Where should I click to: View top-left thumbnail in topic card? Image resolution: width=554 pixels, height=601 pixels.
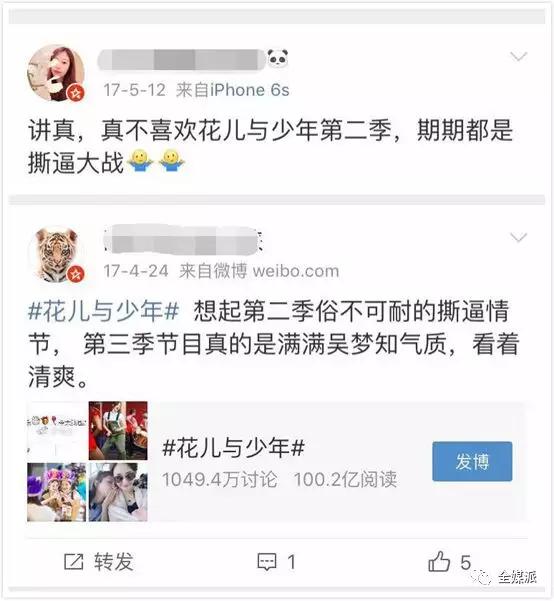click(57, 431)
